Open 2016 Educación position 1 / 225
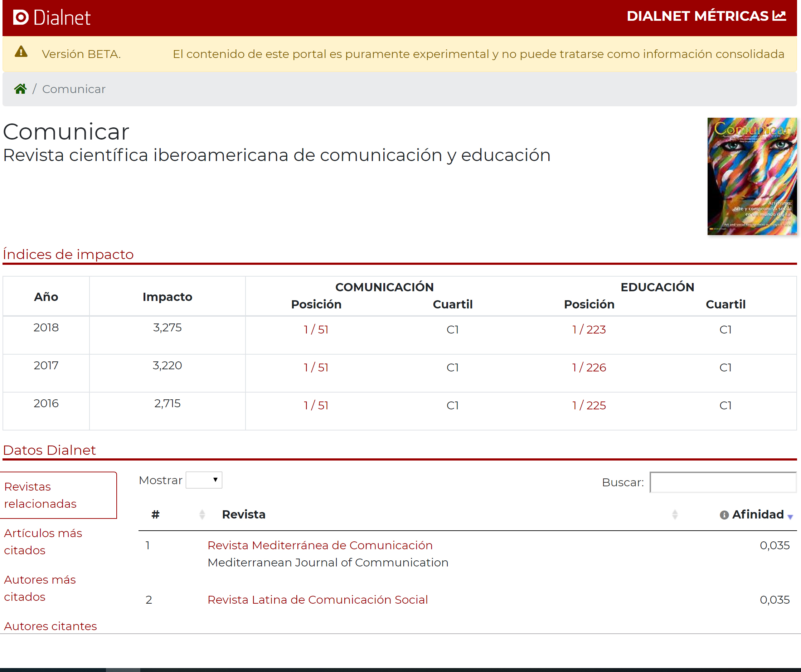Screen dimensions: 801x672 (x=589, y=405)
